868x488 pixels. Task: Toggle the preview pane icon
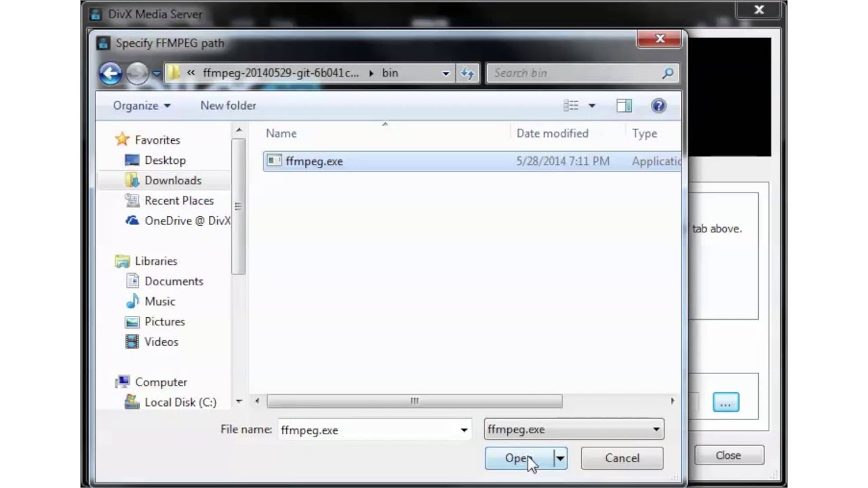pos(624,106)
